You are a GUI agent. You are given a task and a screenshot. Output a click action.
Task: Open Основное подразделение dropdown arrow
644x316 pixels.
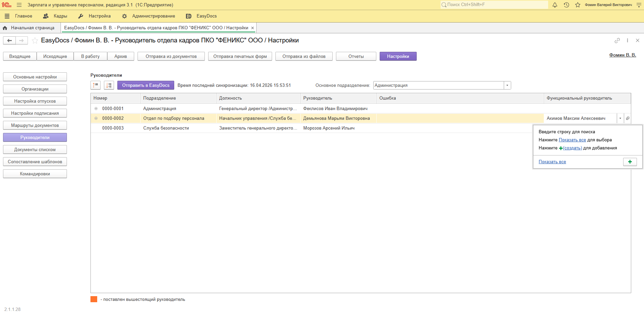tap(507, 85)
